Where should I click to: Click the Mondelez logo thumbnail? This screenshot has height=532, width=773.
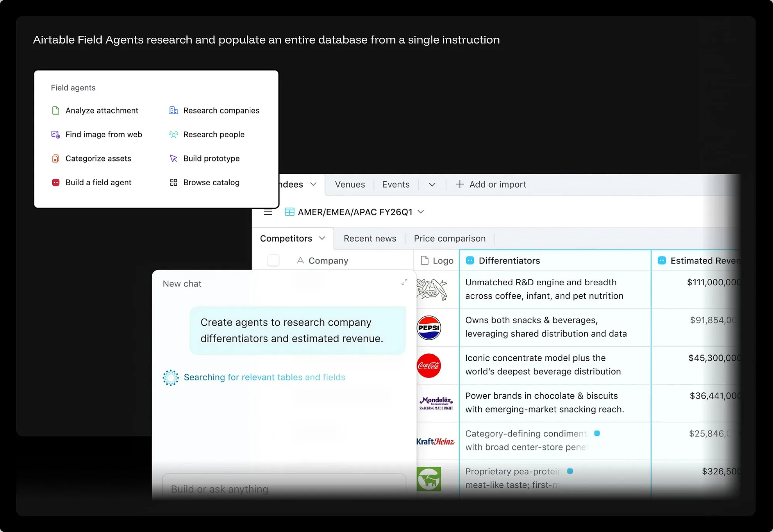[436, 403]
